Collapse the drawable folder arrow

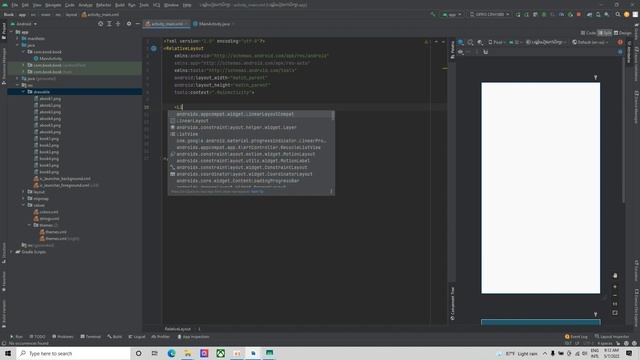click(x=24, y=92)
